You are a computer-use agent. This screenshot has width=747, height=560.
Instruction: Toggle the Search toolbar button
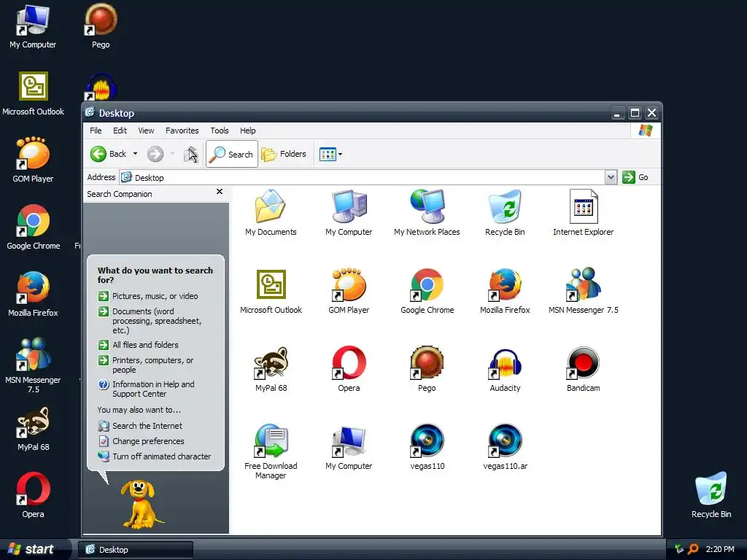point(232,154)
